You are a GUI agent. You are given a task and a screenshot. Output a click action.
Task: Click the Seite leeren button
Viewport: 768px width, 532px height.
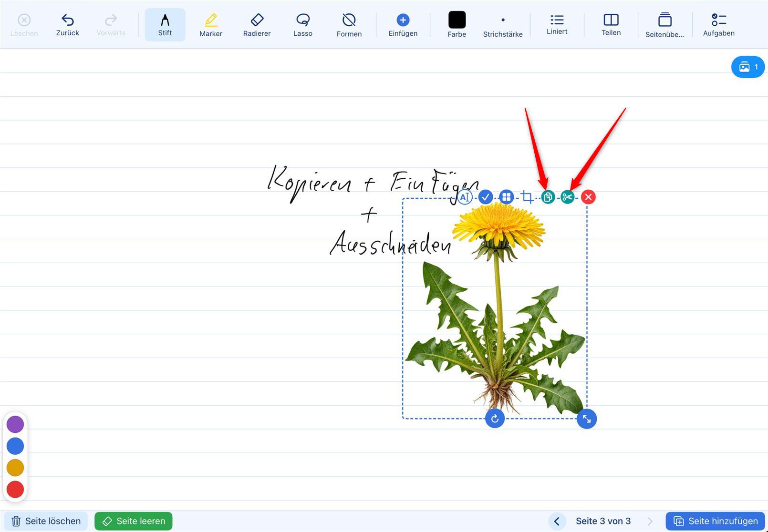pos(134,521)
